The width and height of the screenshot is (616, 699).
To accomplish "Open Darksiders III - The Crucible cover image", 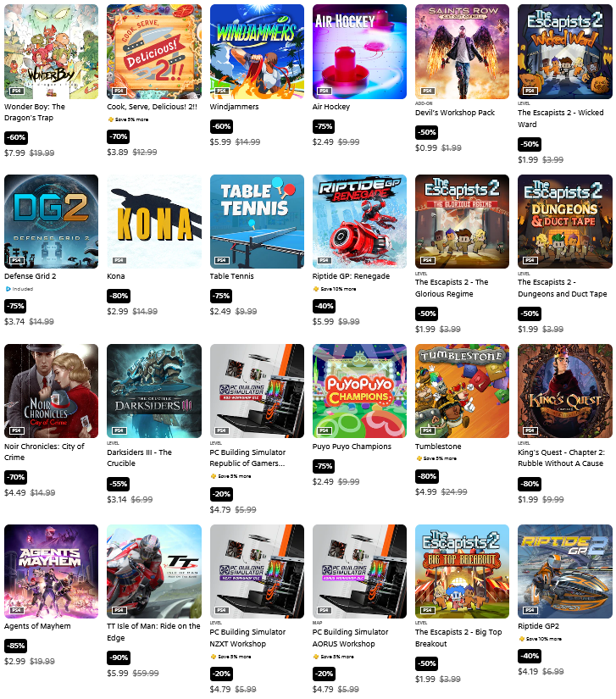I will point(153,391).
